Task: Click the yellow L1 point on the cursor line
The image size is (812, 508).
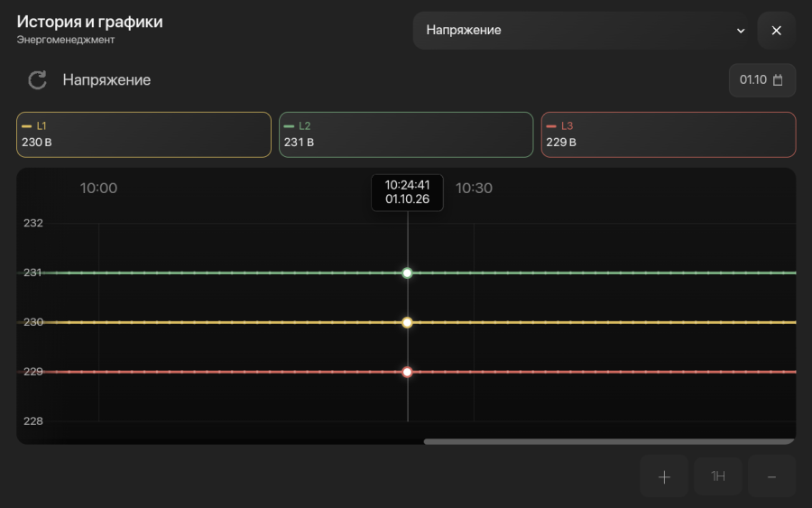Action: click(x=408, y=323)
